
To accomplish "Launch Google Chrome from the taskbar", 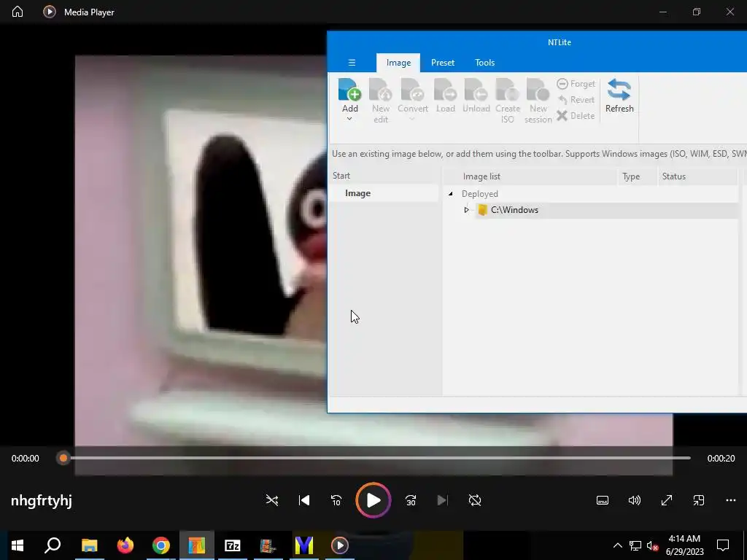I will pyautogui.click(x=161, y=545).
